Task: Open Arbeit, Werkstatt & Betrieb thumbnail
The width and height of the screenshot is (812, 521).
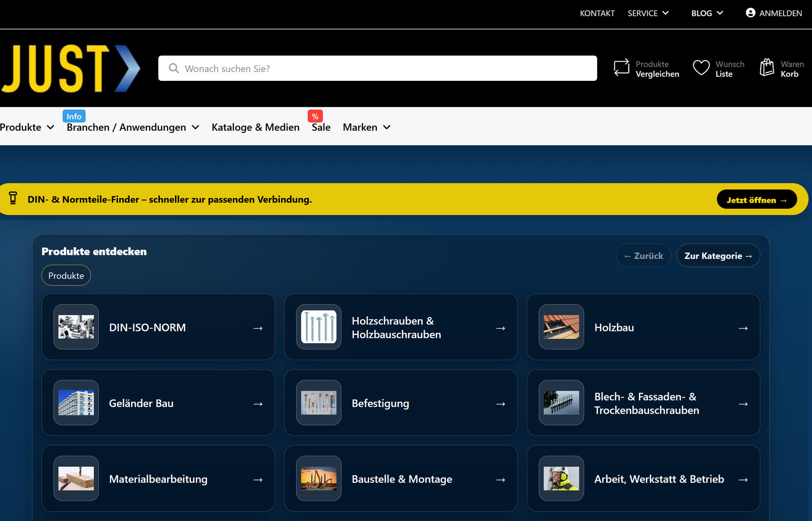Action: pos(561,478)
